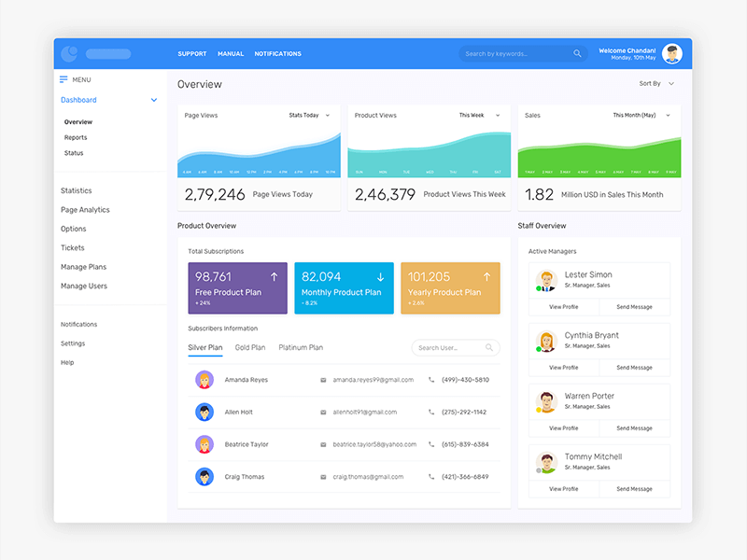Open the user profile avatar in header
Image resolution: width=747 pixels, height=560 pixels.
pos(671,54)
